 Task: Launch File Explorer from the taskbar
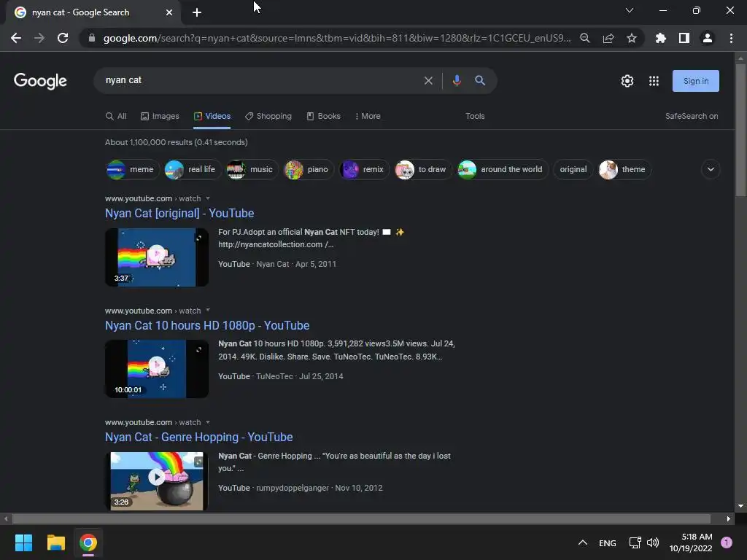(x=55, y=542)
